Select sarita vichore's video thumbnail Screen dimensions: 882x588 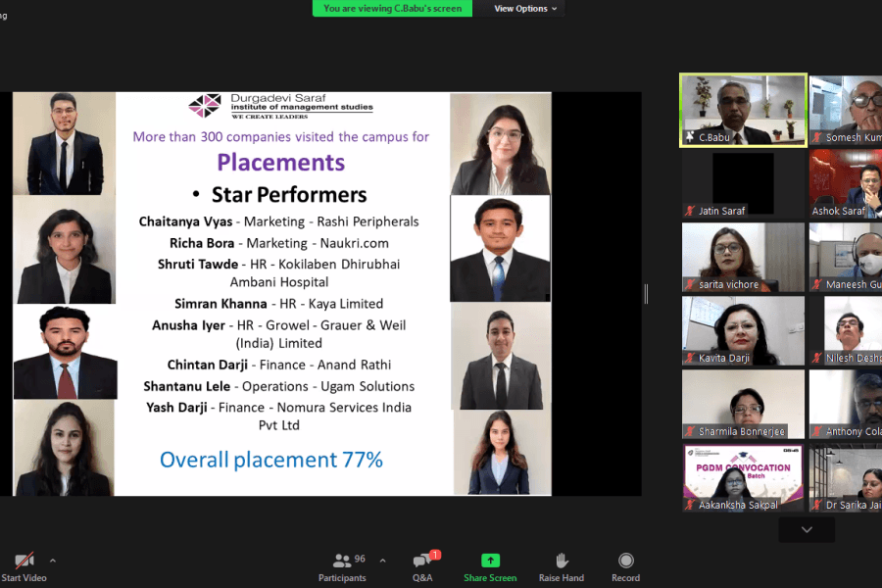point(743,257)
